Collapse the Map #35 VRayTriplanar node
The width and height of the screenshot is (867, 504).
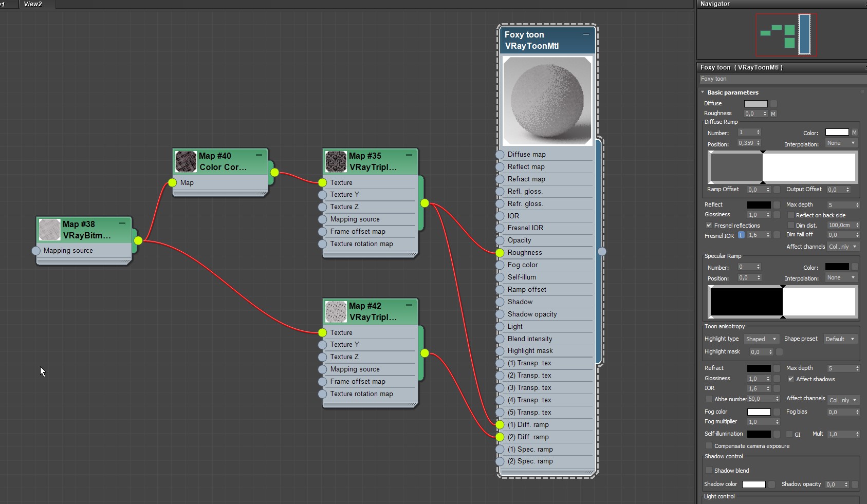pos(409,155)
